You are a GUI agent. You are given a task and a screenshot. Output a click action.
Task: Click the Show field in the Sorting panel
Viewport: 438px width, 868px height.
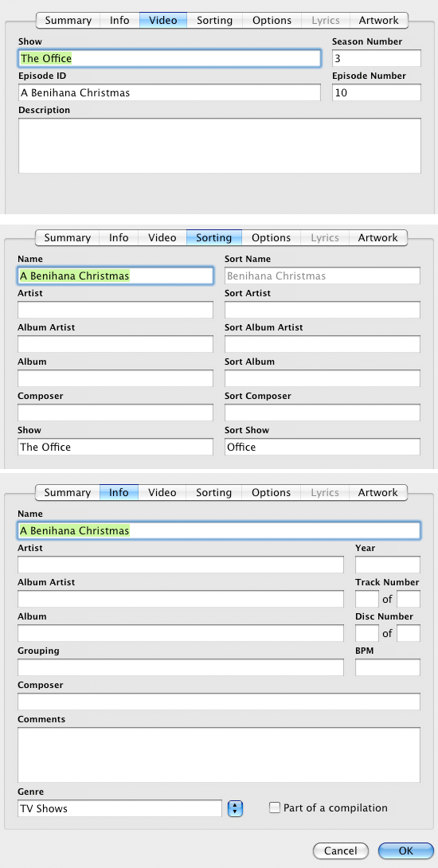(x=115, y=447)
